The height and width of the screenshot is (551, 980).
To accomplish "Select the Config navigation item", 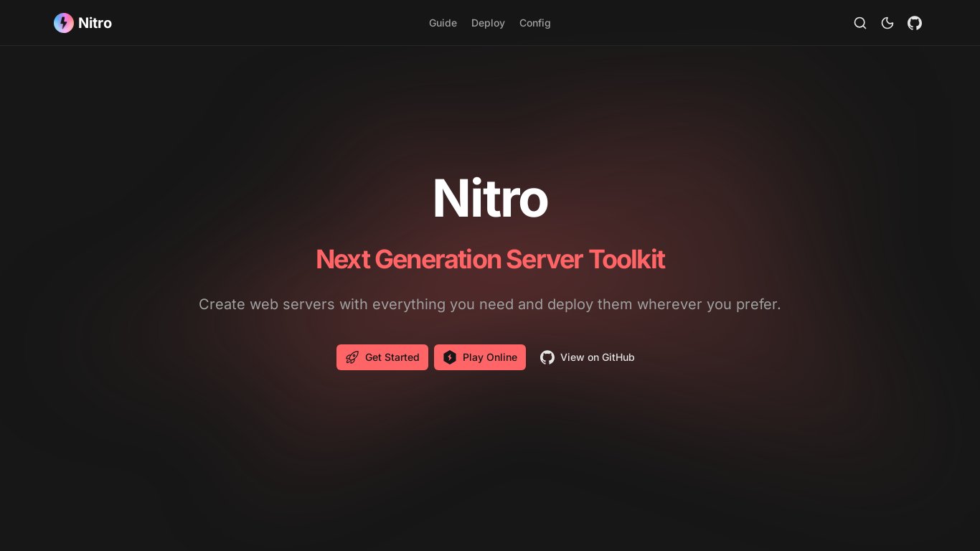I will pyautogui.click(x=535, y=23).
